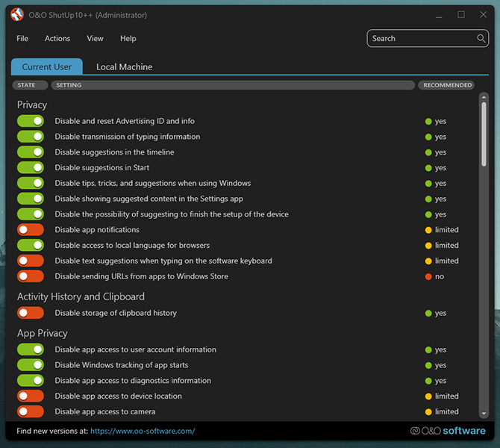Open the View menu
500x448 pixels.
[x=95, y=38]
